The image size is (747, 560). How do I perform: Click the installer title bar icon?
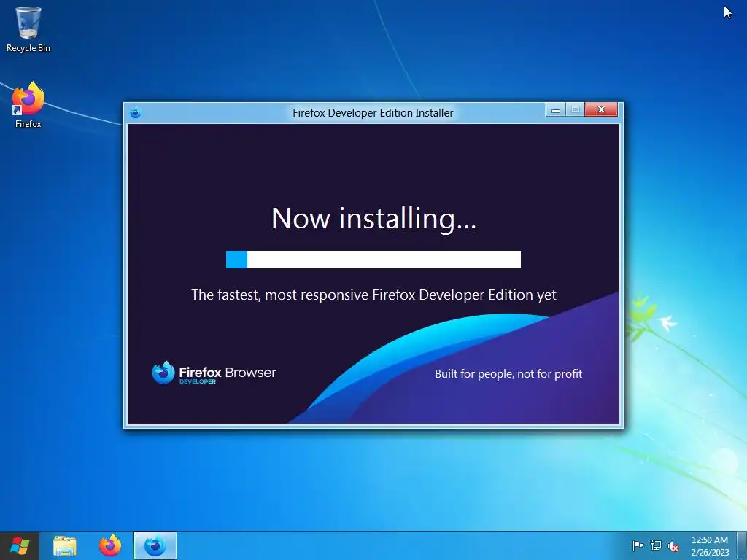click(135, 113)
